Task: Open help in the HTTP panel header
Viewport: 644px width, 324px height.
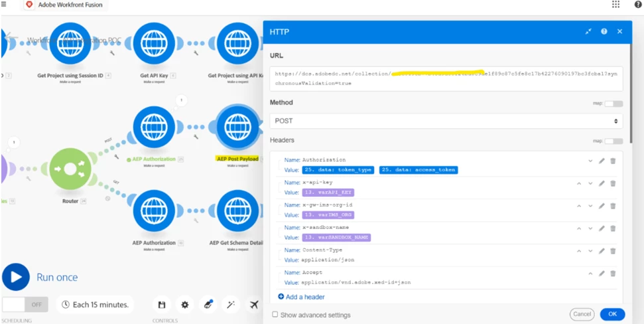Action: 604,31
